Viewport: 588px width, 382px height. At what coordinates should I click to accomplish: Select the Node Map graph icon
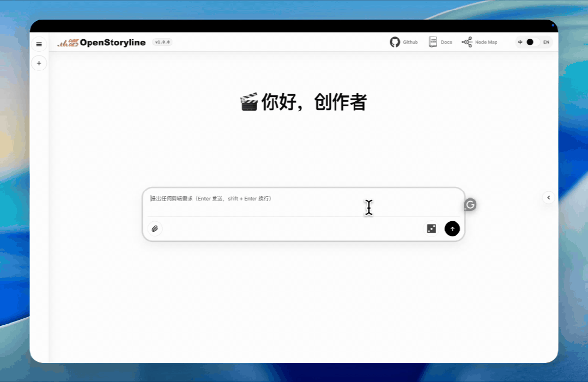(x=466, y=41)
